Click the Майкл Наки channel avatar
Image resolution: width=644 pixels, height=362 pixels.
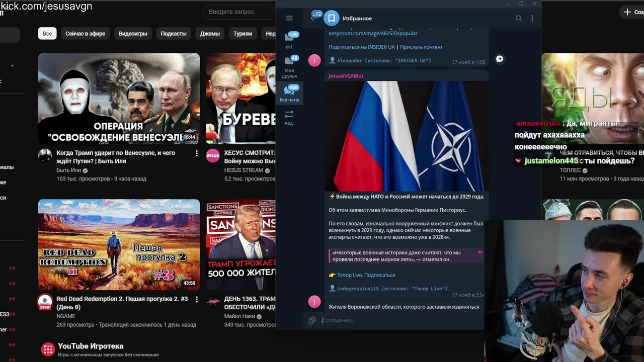pyautogui.click(x=213, y=302)
